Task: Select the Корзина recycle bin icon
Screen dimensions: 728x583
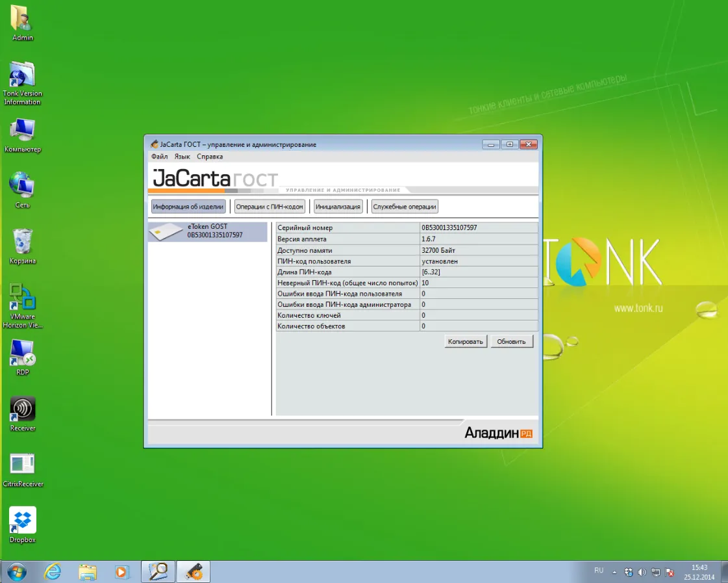Action: pyautogui.click(x=22, y=246)
